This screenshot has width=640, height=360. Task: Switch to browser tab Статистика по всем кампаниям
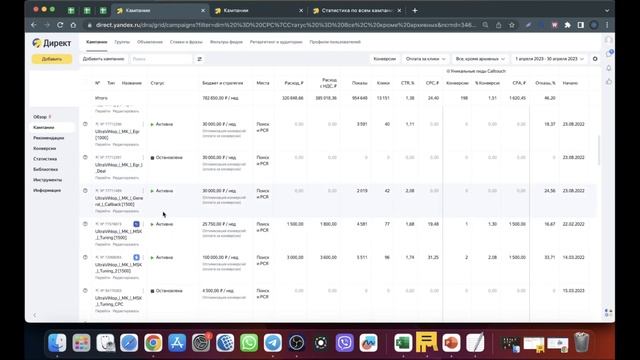pos(357,11)
